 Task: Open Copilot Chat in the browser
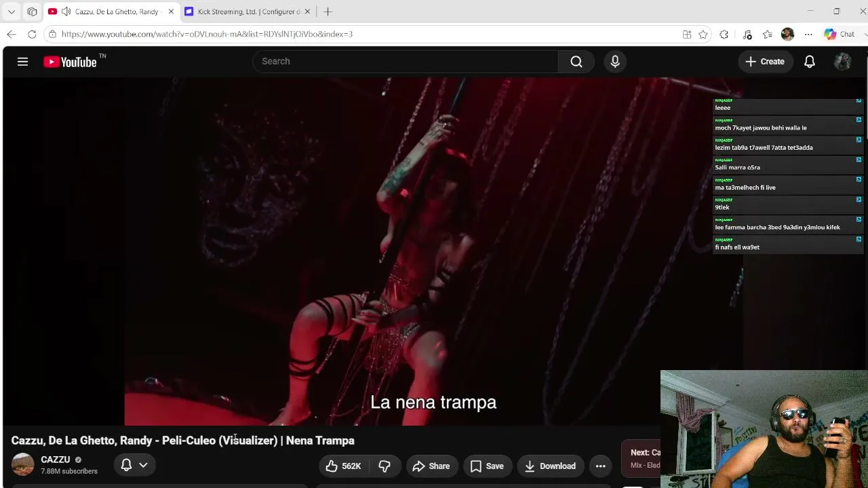coord(840,35)
